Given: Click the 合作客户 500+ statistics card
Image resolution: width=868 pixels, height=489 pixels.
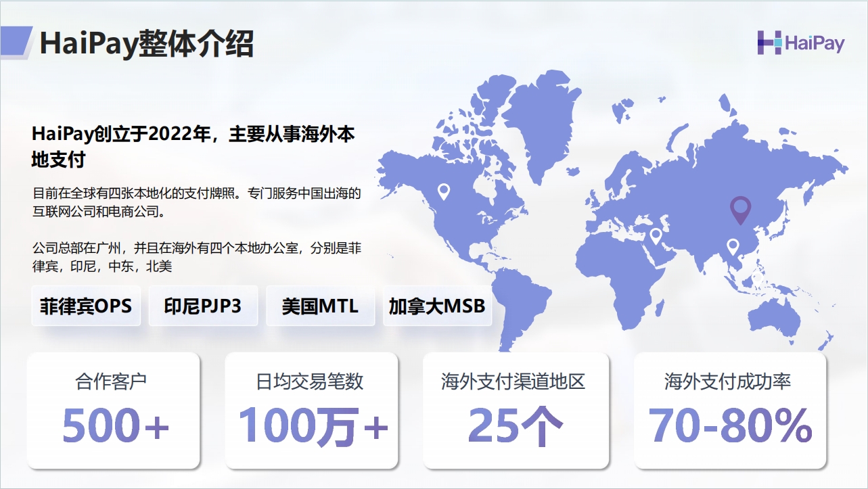Looking at the screenshot, I should click(x=114, y=410).
